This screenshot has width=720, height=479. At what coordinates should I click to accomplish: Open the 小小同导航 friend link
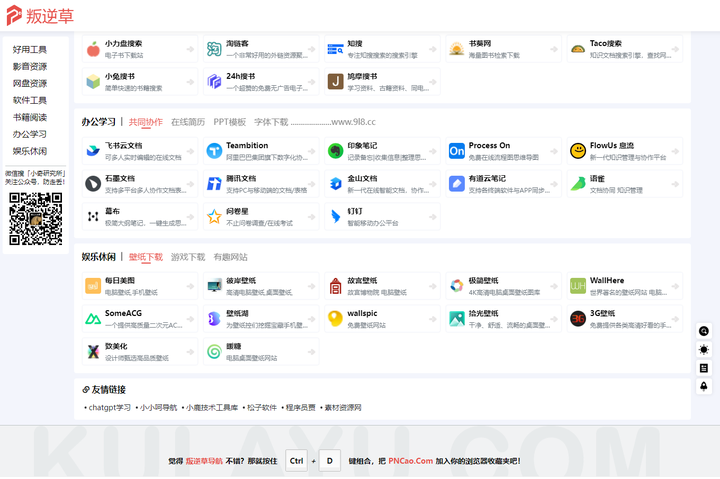[158, 407]
